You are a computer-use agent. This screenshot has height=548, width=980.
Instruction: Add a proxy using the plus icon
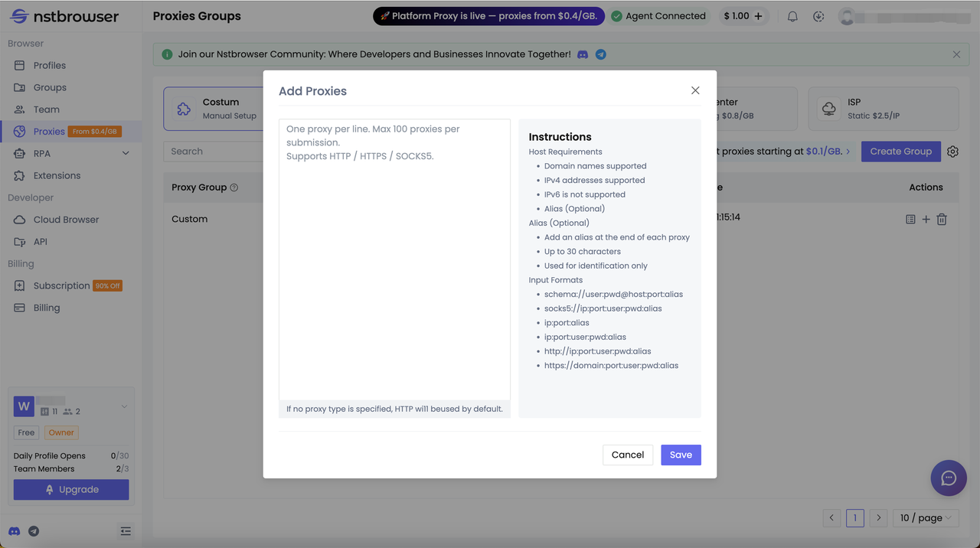click(x=926, y=219)
